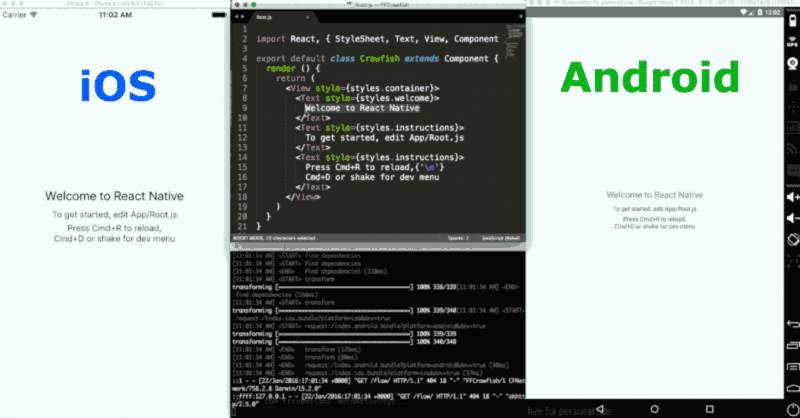Click the export default class Crawfish line

377,59
